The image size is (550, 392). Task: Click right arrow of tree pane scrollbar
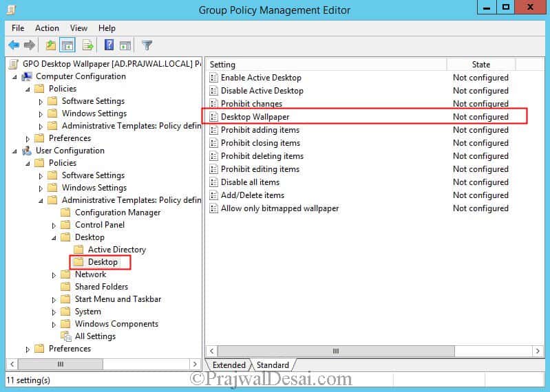195,364
